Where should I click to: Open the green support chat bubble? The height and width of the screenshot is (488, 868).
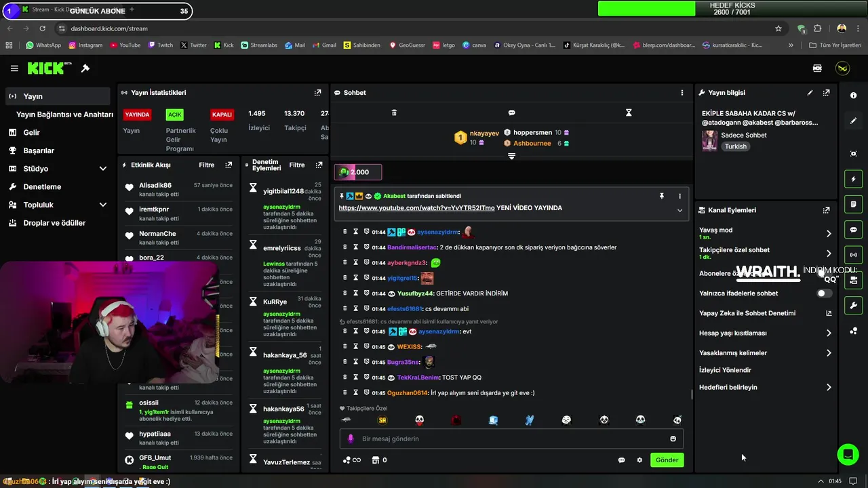[848, 454]
